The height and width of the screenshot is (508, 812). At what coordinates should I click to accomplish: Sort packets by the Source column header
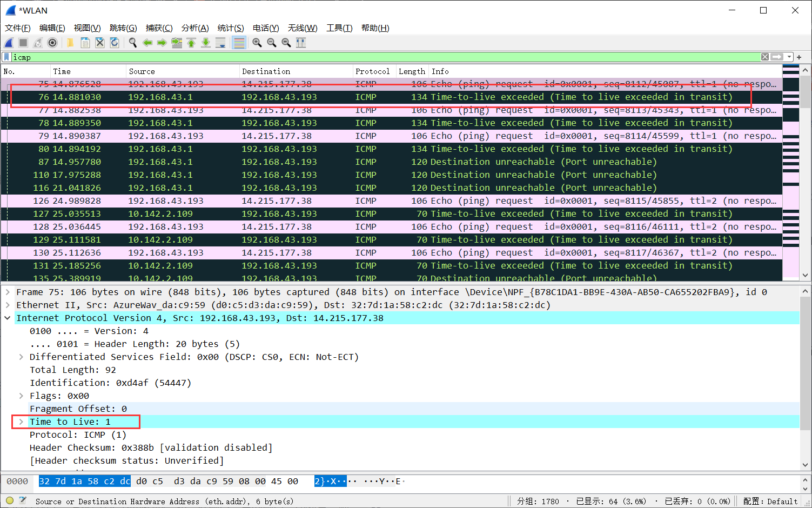tap(183, 71)
